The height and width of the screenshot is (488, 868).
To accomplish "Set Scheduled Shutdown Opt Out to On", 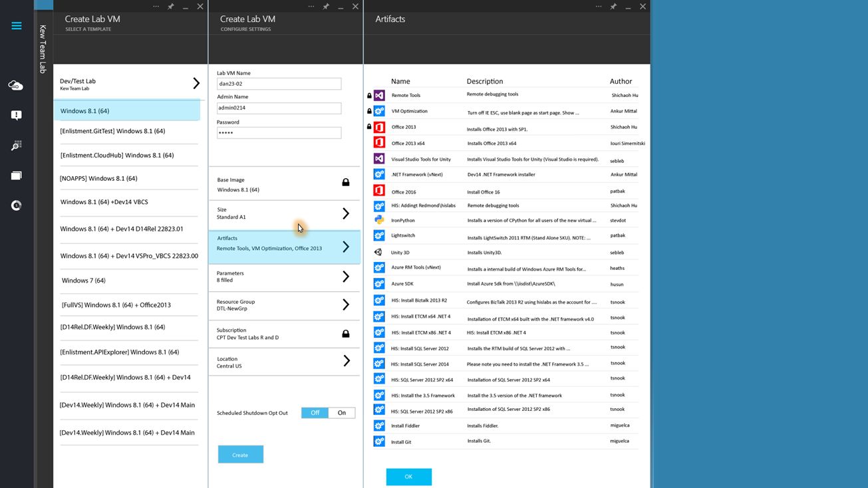I will click(342, 413).
